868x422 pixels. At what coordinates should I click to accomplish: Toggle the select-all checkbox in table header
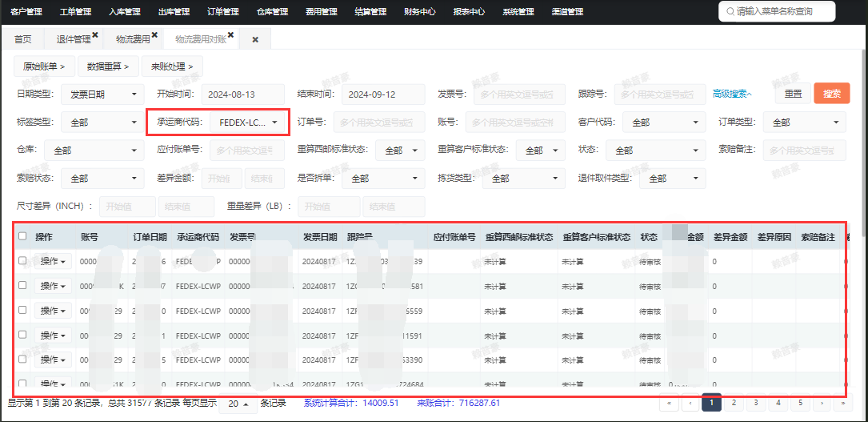coord(22,236)
